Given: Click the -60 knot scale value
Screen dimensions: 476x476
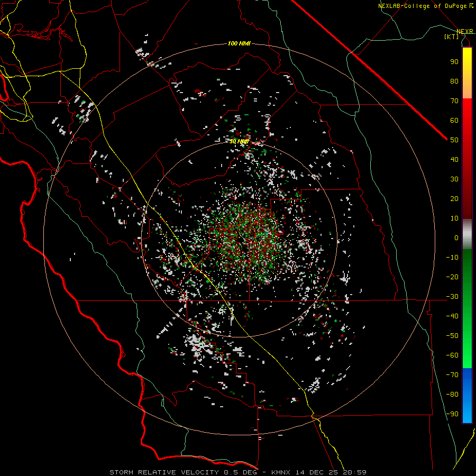Looking at the screenshot, I should 452,355.
